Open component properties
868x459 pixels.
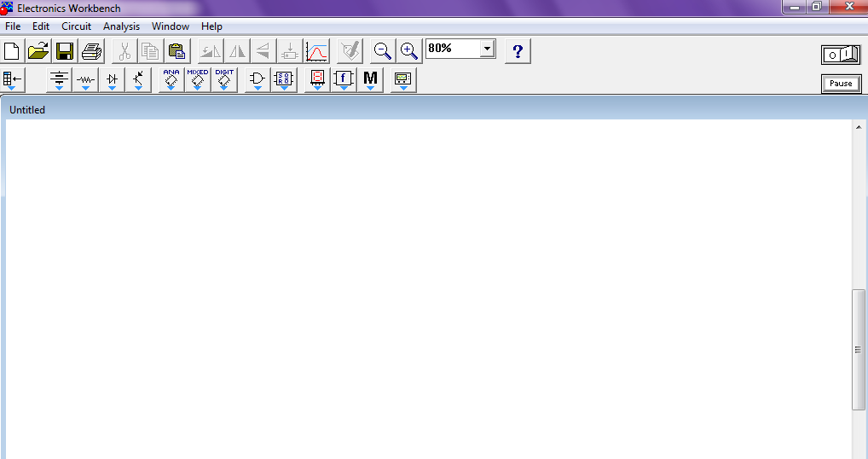tap(350, 51)
